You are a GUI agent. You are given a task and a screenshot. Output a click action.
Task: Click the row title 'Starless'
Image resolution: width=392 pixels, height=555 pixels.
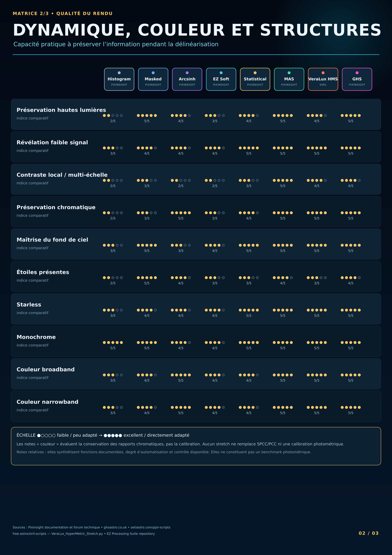click(x=29, y=305)
